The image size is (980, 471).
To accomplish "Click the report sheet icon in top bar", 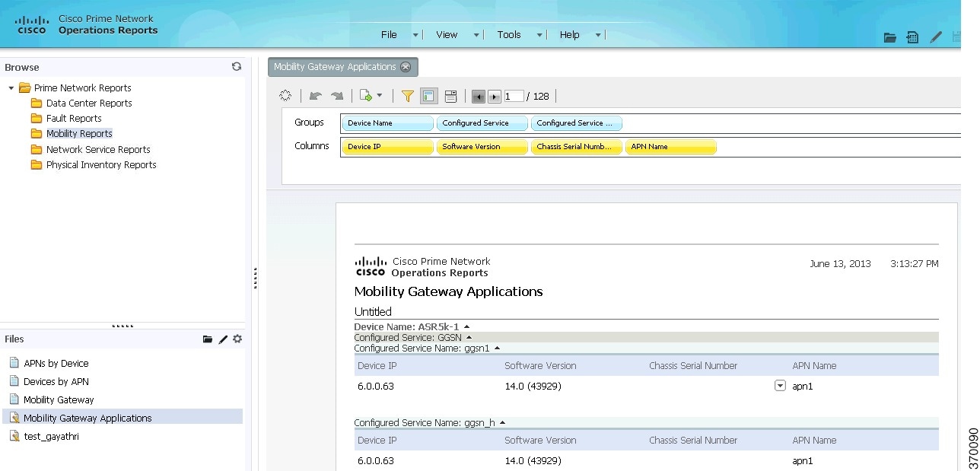I will (912, 37).
